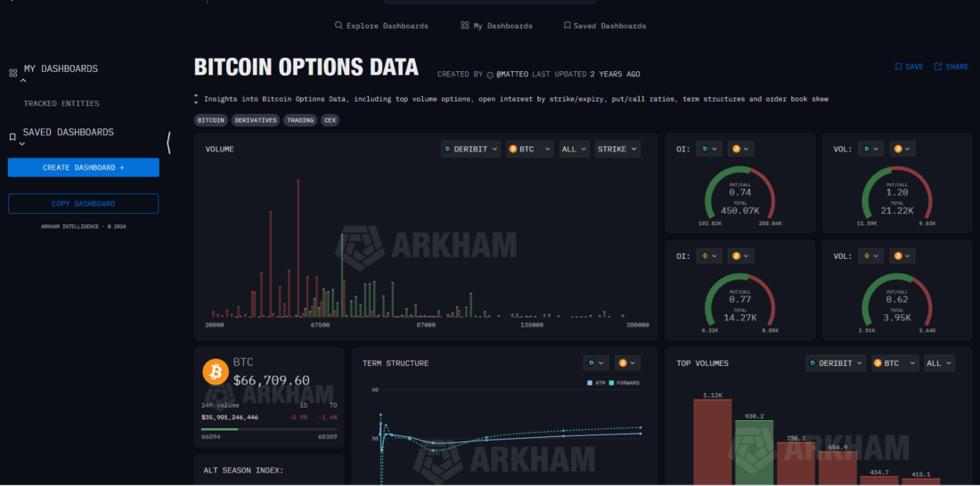Screen dimensions: 980x486
Task: Click the large Bitcoin logo beside BTC price
Action: (216, 372)
